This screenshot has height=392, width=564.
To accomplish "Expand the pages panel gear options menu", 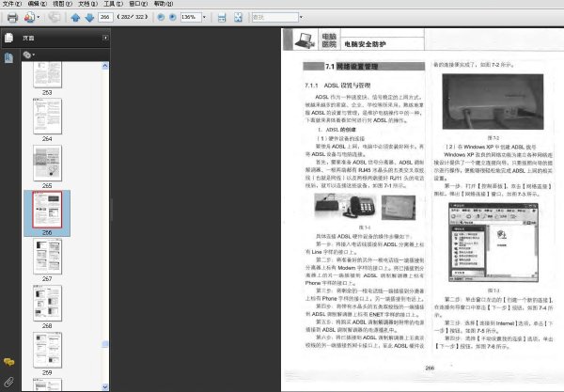I will [x=28, y=55].
